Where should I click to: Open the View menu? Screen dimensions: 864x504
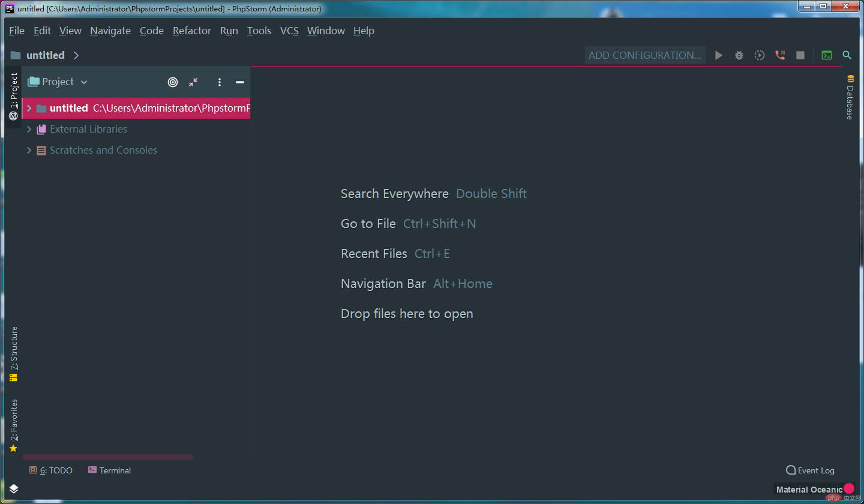click(70, 31)
